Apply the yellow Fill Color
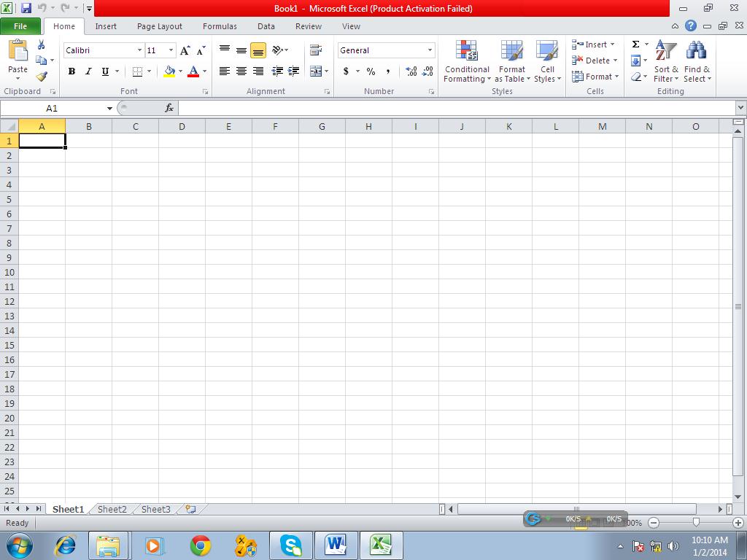The image size is (747, 560). click(169, 71)
